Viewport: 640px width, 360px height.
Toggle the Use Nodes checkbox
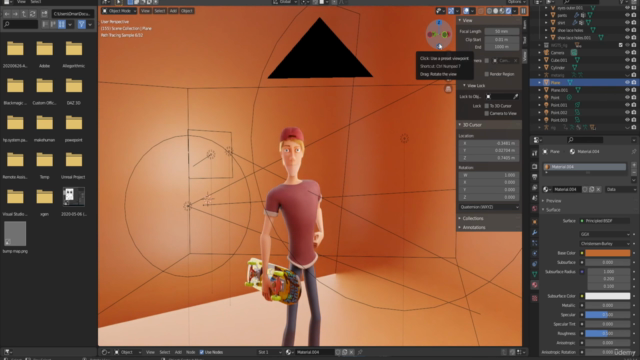[202, 352]
